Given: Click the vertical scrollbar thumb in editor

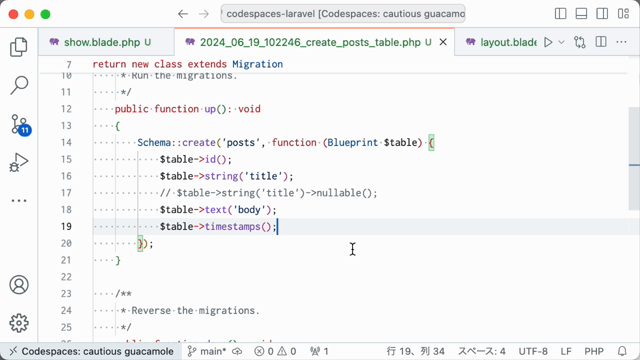Looking at the screenshot, I should tap(634, 159).
